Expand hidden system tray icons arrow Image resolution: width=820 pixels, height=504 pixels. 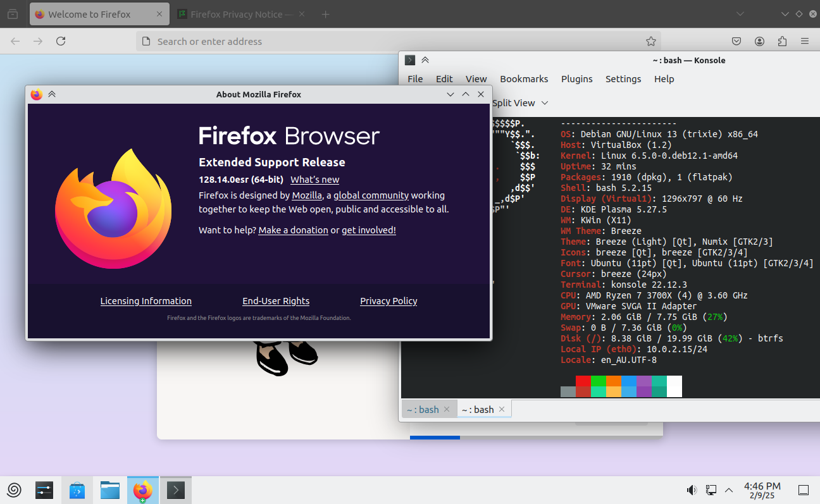729,489
